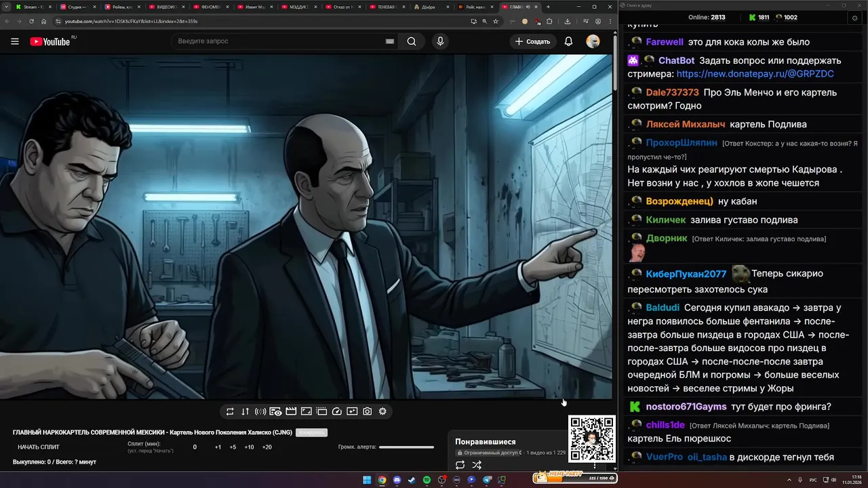Click the up-down arrows icon in player toolbar
Screen dimensions: 868x488
245,411
